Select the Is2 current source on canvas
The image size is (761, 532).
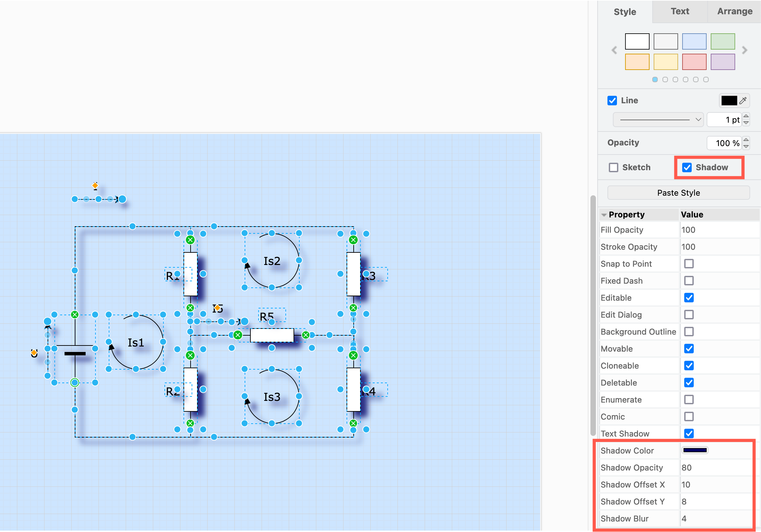[272, 261]
